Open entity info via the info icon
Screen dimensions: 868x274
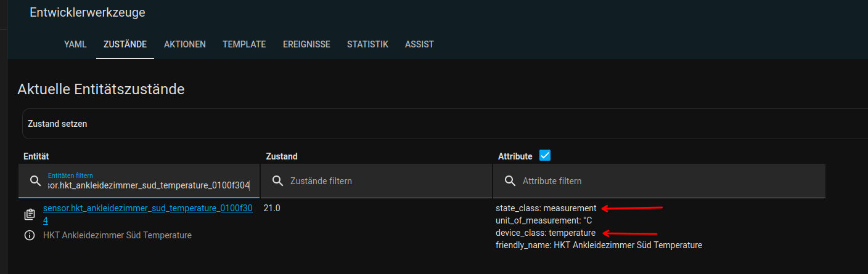tap(30, 235)
